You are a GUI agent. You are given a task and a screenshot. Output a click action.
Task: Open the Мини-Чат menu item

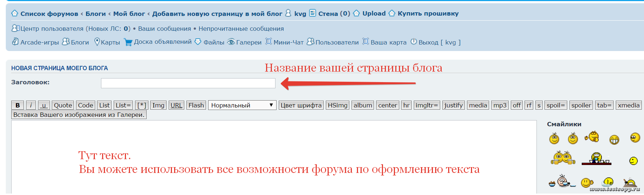pos(288,42)
